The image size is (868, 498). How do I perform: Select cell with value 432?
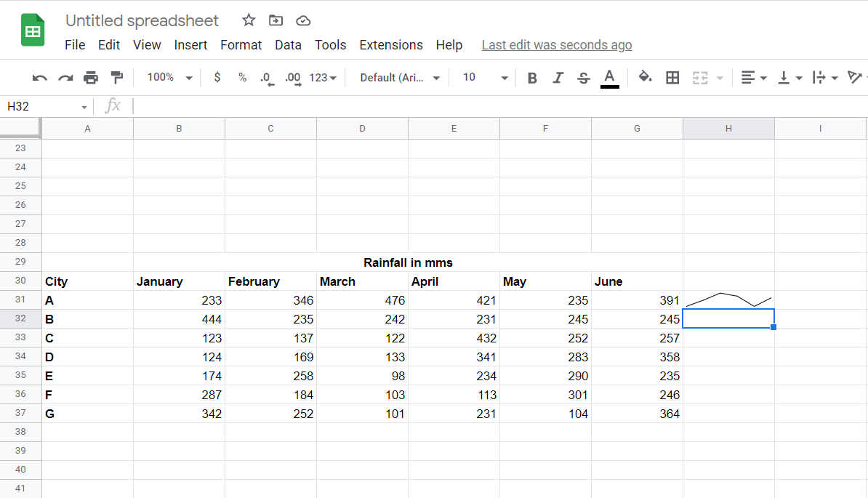point(454,337)
